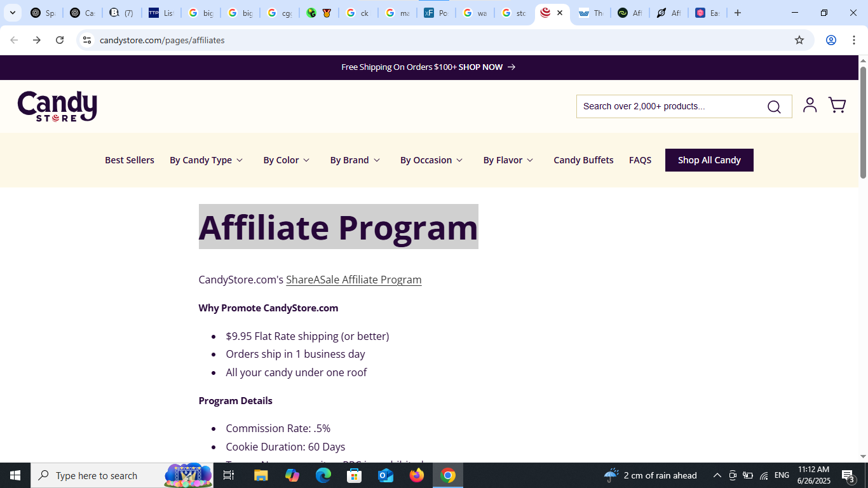868x488 pixels.
Task: Click the Candy Store logo
Action: click(x=57, y=106)
